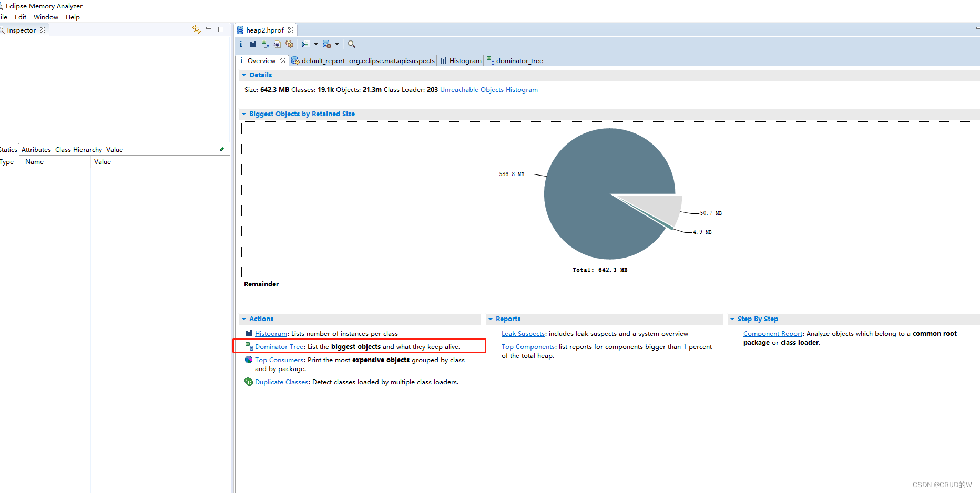Open the Top Components report link
980x493 pixels.
(x=528, y=347)
